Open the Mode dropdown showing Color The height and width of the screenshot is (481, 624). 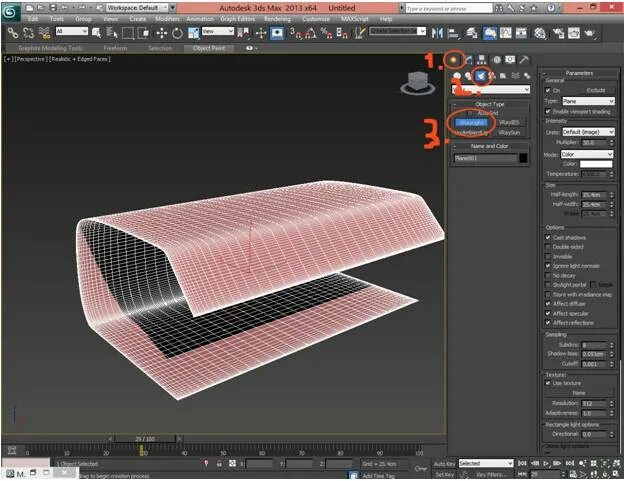tap(587, 154)
